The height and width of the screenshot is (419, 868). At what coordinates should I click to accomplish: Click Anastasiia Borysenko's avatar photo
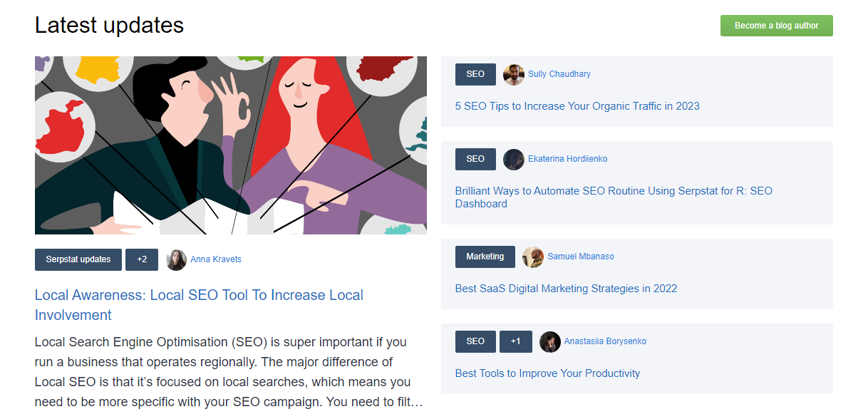coord(550,341)
